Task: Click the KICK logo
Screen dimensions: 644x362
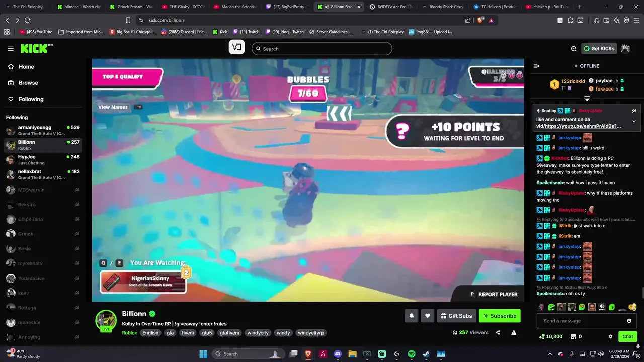Action: coord(37,49)
